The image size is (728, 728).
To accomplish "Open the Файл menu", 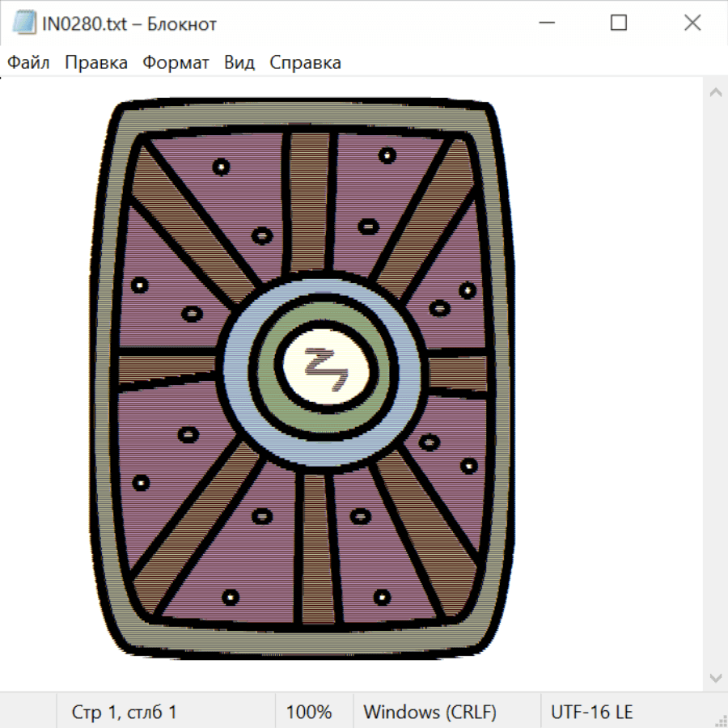I will click(x=28, y=63).
